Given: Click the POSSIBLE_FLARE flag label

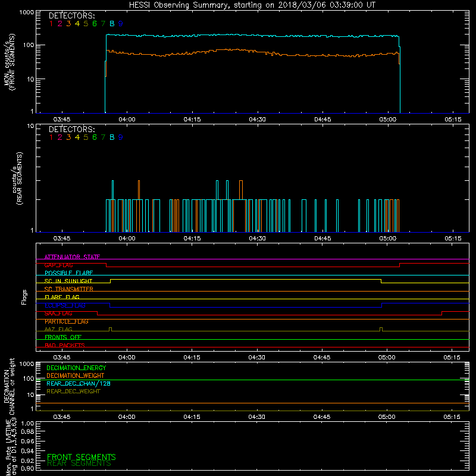Looking at the screenshot, I should [x=68, y=273].
